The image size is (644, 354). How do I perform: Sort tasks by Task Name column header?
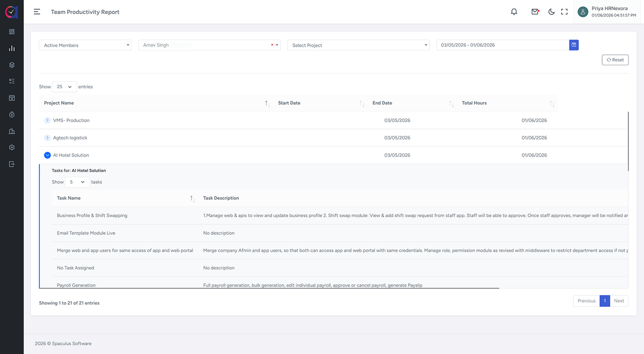point(125,198)
